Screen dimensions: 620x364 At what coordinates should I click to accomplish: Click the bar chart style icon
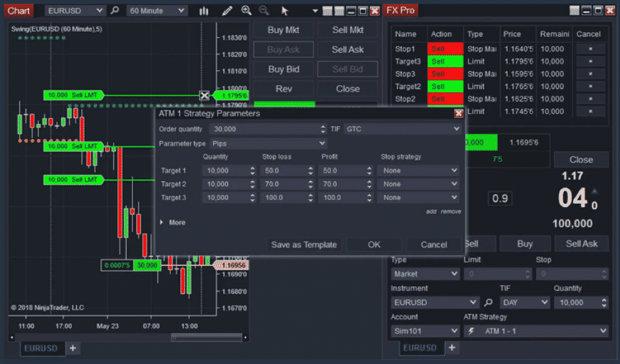tap(203, 11)
